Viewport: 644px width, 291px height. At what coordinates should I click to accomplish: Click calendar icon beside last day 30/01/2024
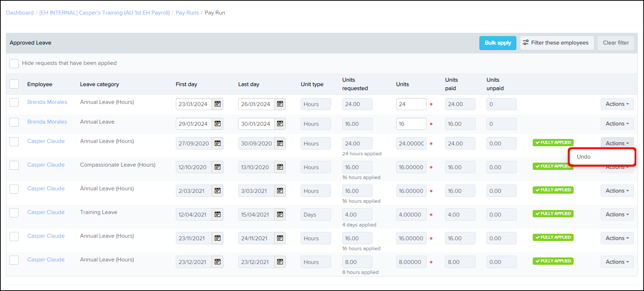(280, 124)
